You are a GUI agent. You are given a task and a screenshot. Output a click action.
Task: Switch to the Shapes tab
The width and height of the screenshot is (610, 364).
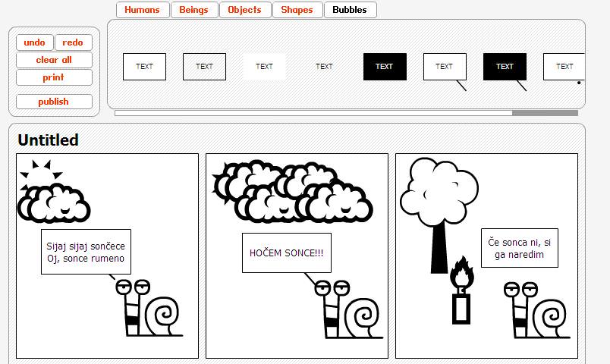click(x=297, y=10)
